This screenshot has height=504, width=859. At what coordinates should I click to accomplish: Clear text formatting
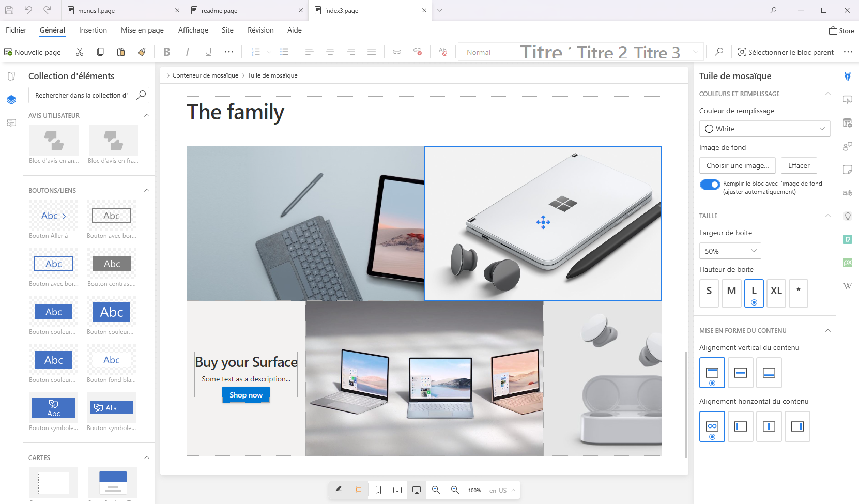pyautogui.click(x=443, y=52)
